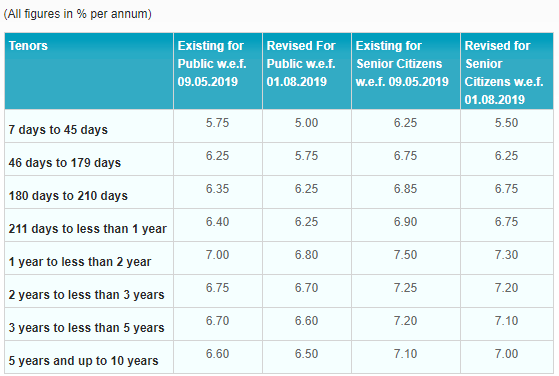Select the 'Existing for Public w.e.f. 09.05.2019' header
The height and width of the screenshot is (376, 559).
click(x=218, y=71)
